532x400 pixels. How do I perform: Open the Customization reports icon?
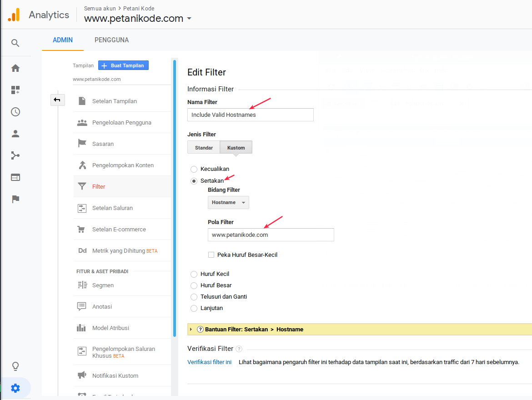point(15,90)
